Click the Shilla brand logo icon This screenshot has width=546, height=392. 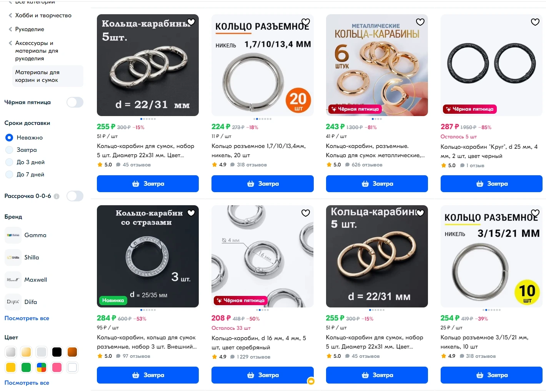coord(13,257)
